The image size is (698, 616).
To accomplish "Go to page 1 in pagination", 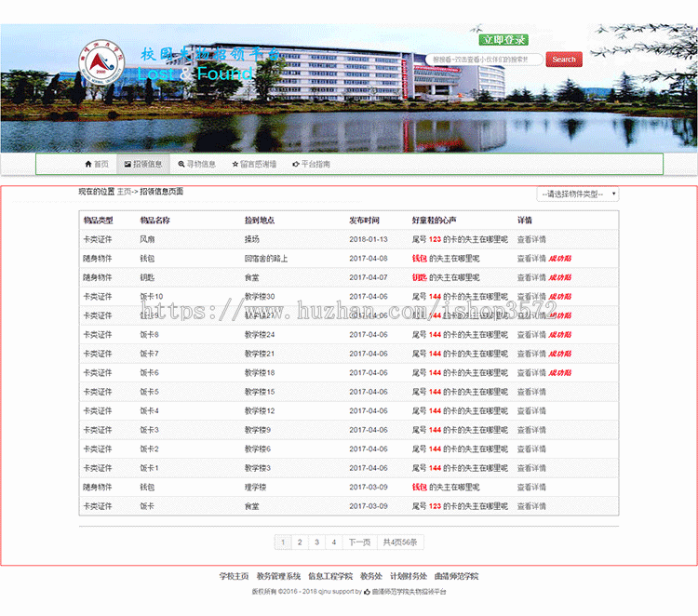I will [x=283, y=542].
